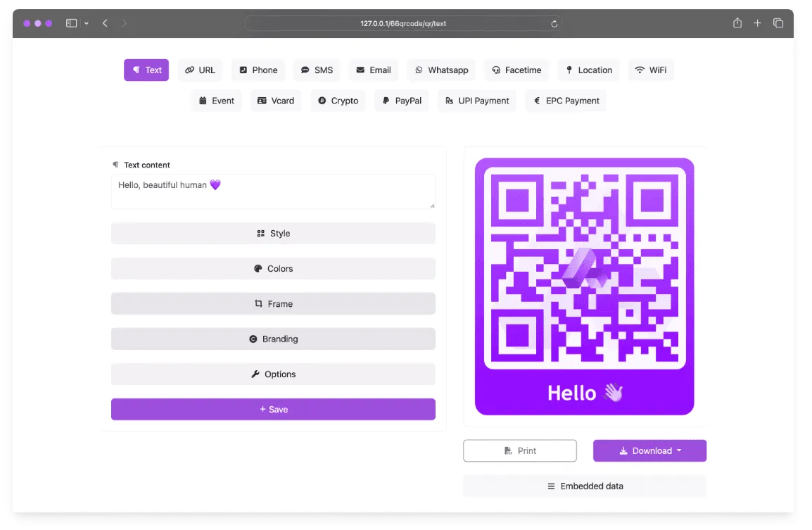
Task: Expand the Style section
Action: [273, 234]
